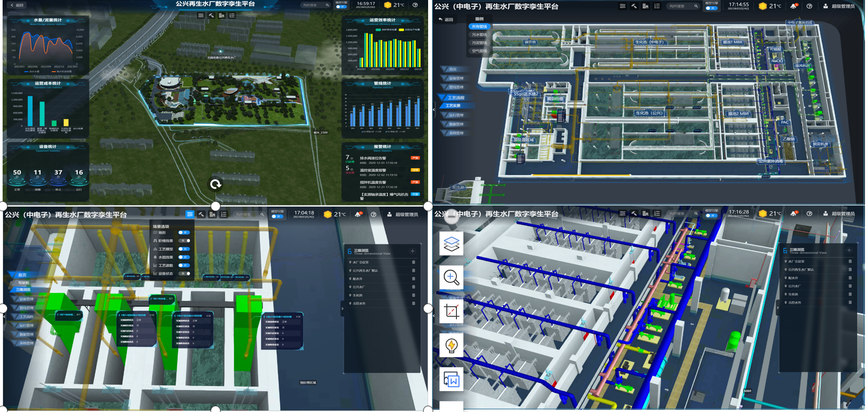Click the layers stack icon in the floating toolbar
The width and height of the screenshot is (868, 412).
(x=451, y=244)
